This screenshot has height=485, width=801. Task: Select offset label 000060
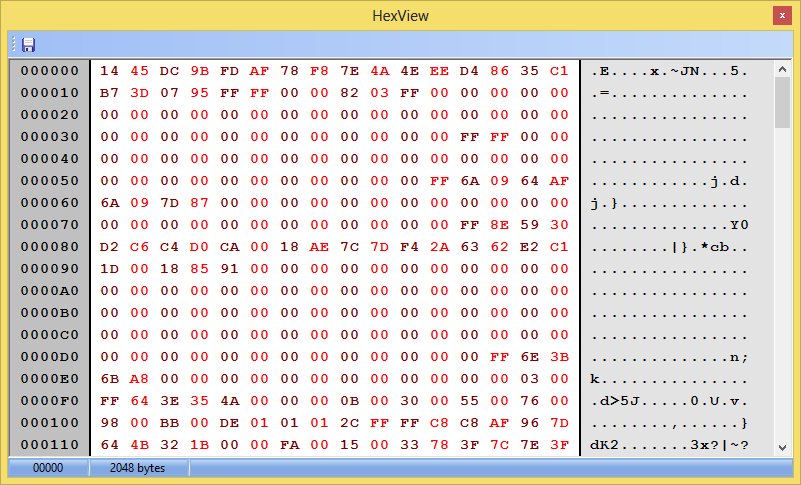pyautogui.click(x=50, y=202)
